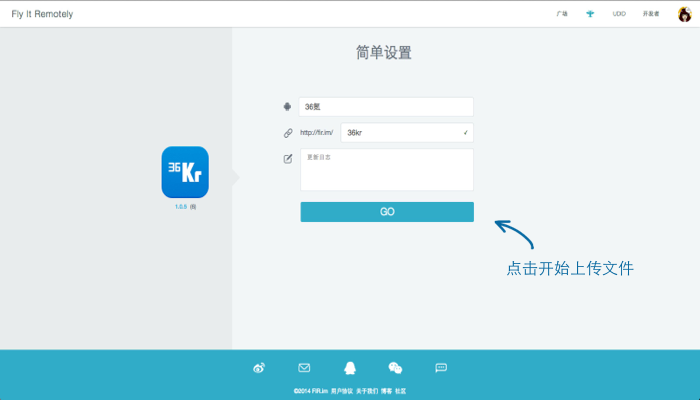Click the Android icon beside the name field
Screen dimensions: 700x400
tap(287, 106)
